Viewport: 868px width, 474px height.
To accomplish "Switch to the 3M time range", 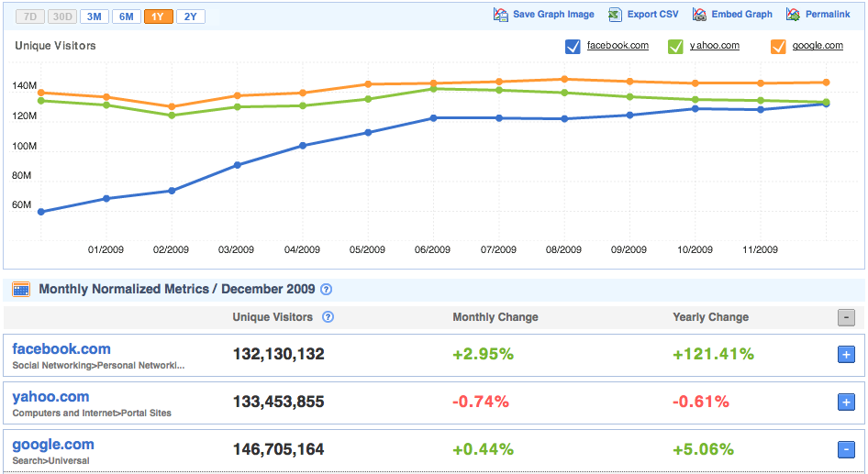I will 95,17.
